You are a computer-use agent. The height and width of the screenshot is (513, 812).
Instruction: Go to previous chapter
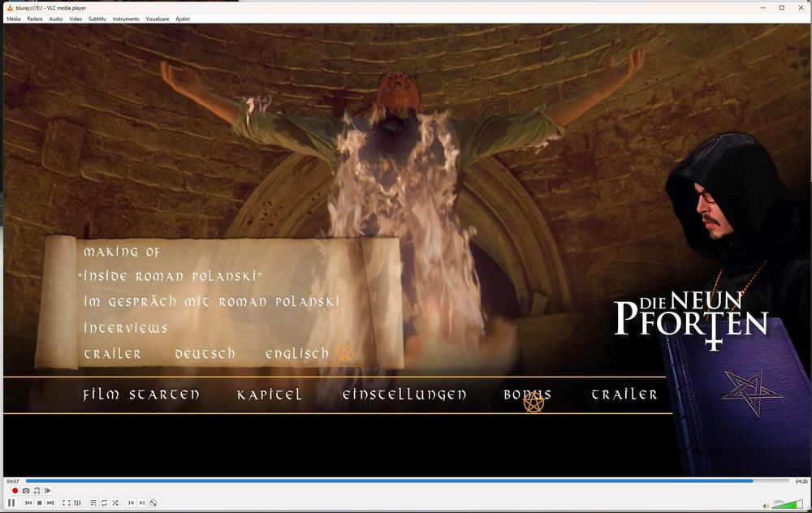pyautogui.click(x=131, y=502)
